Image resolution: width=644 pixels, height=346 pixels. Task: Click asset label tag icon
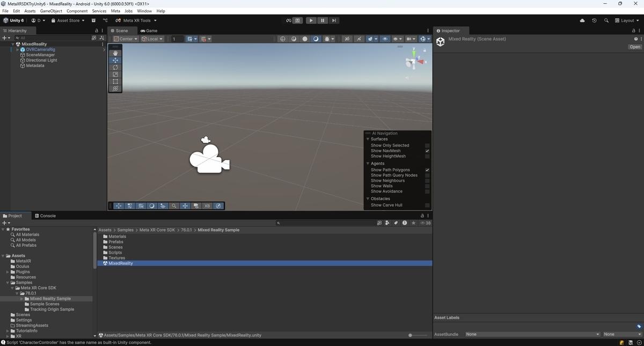pyautogui.click(x=639, y=326)
